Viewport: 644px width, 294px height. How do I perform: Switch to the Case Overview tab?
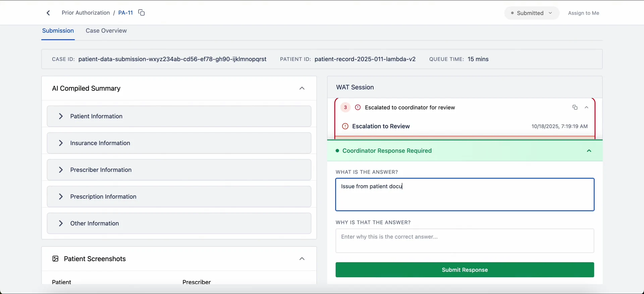click(x=106, y=31)
